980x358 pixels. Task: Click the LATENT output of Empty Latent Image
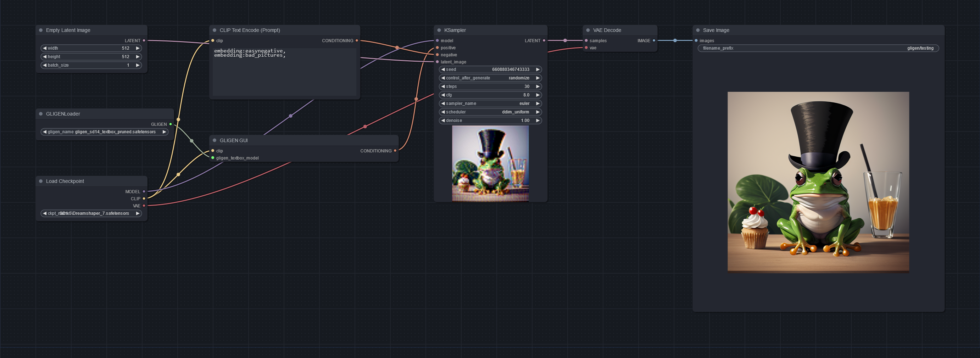(144, 40)
